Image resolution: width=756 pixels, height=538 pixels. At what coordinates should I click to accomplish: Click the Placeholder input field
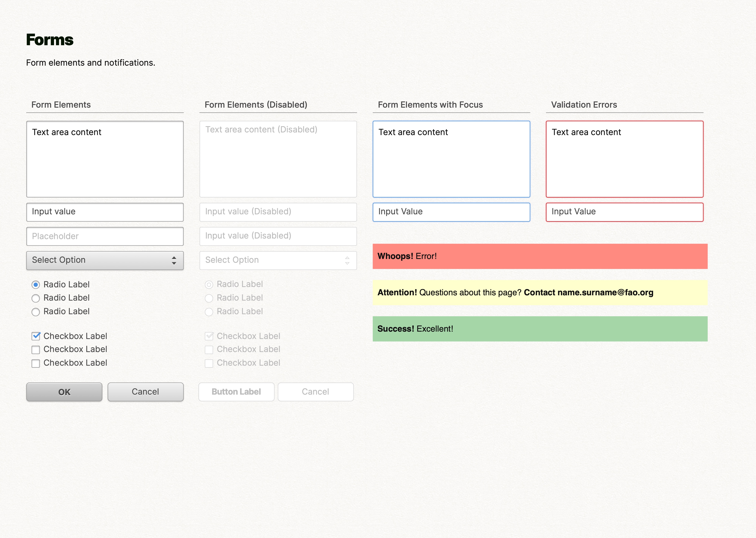(x=105, y=236)
